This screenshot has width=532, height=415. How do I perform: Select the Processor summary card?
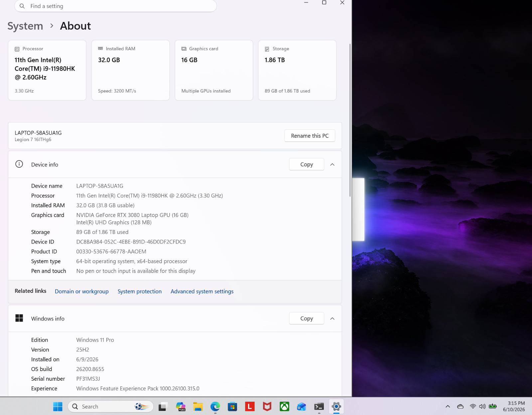(x=47, y=70)
